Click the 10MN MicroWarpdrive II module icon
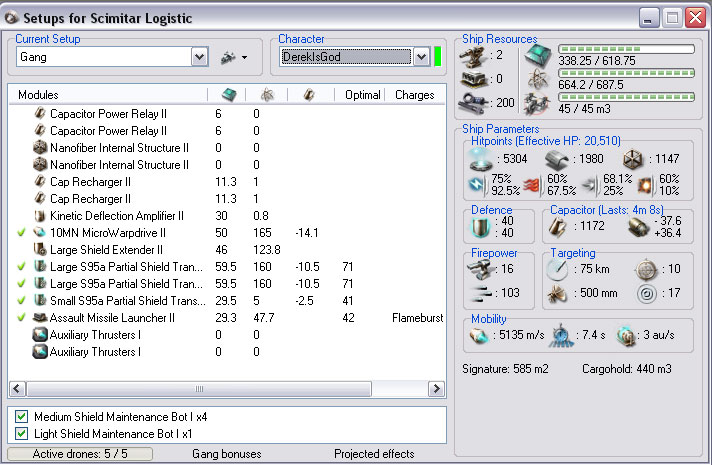Viewport: 712px width, 465px height. (x=40, y=232)
